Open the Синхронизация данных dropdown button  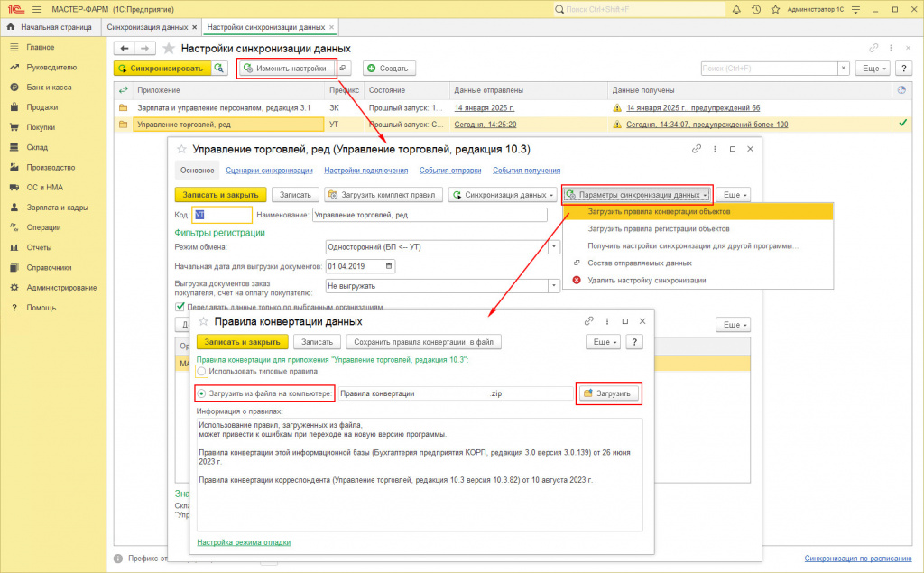[504, 195]
